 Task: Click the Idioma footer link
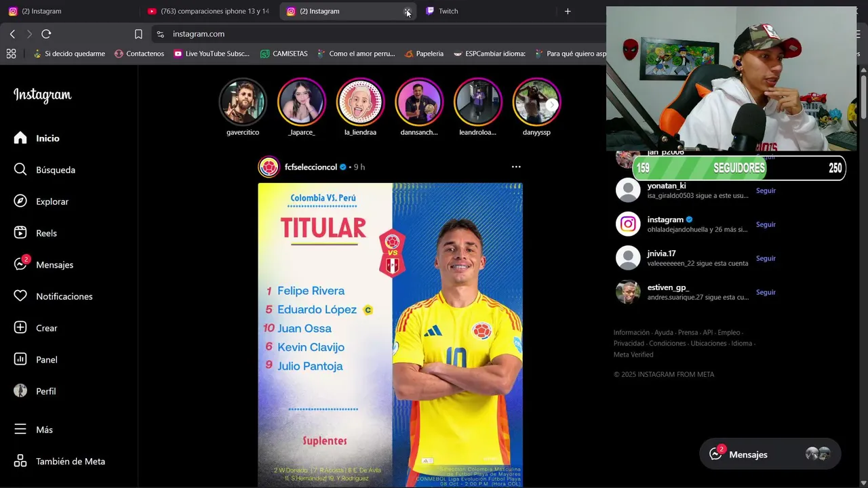[x=742, y=344]
